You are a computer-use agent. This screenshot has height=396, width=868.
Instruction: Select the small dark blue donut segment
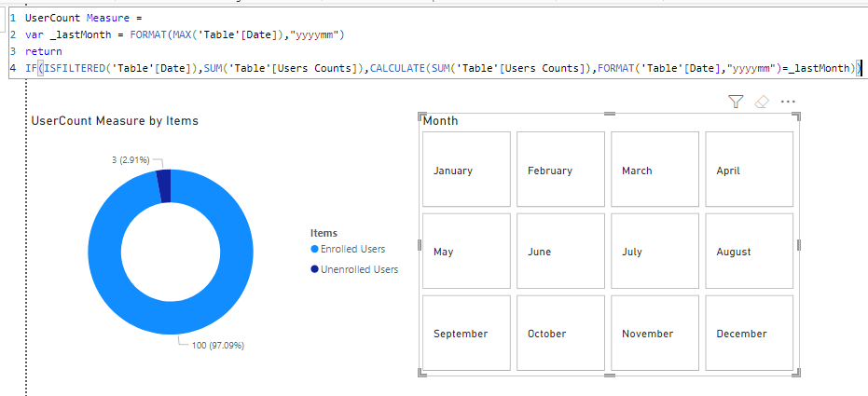tap(164, 185)
